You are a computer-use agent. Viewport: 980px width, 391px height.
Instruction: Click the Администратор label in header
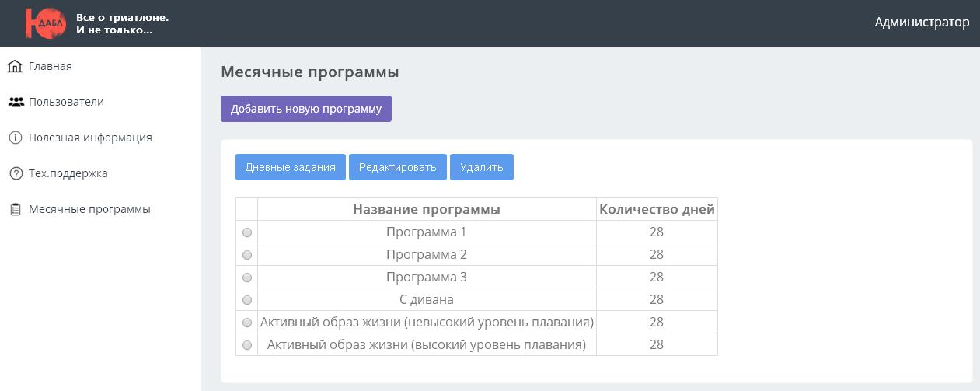[x=922, y=23]
